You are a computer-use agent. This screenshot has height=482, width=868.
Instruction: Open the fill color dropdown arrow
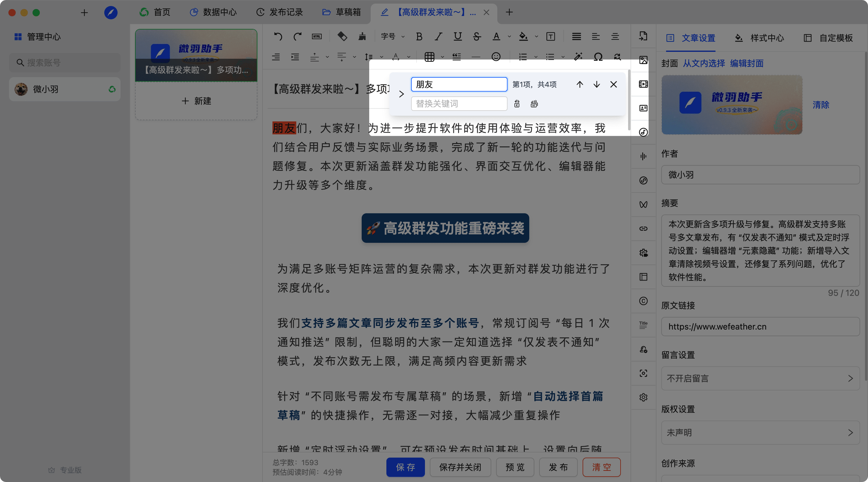pyautogui.click(x=536, y=36)
